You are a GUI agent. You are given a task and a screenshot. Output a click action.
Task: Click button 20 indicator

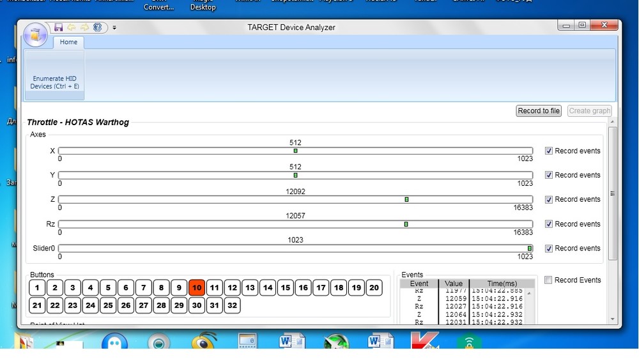[374, 287]
